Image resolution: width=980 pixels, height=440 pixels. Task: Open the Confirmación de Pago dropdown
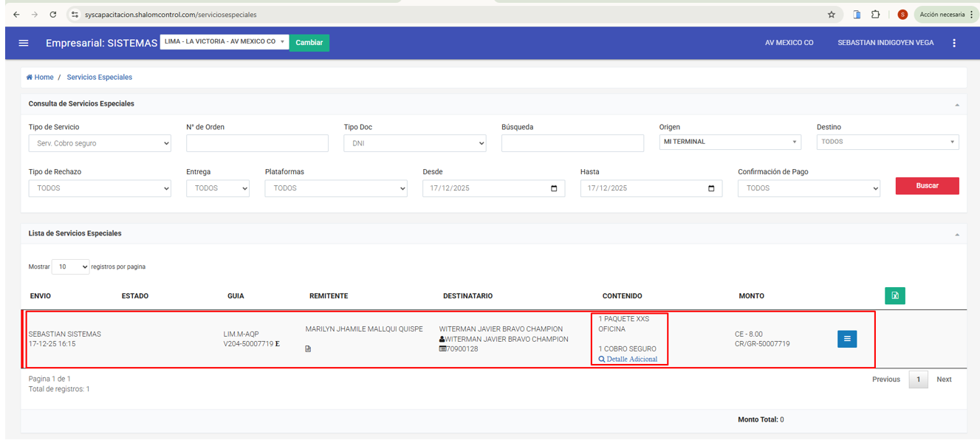[x=809, y=188]
